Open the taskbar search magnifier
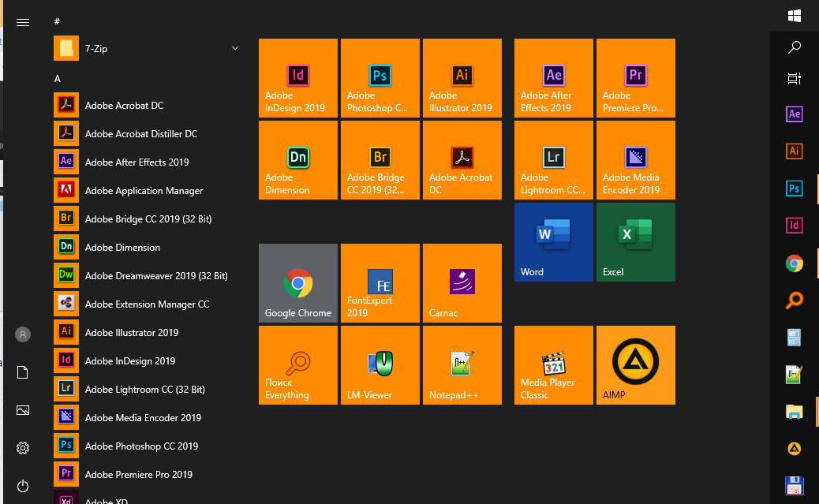The width and height of the screenshot is (819, 504). click(795, 47)
